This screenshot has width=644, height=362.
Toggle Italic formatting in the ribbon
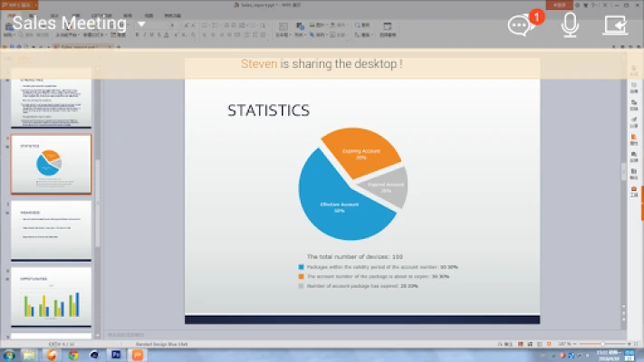(144, 35)
